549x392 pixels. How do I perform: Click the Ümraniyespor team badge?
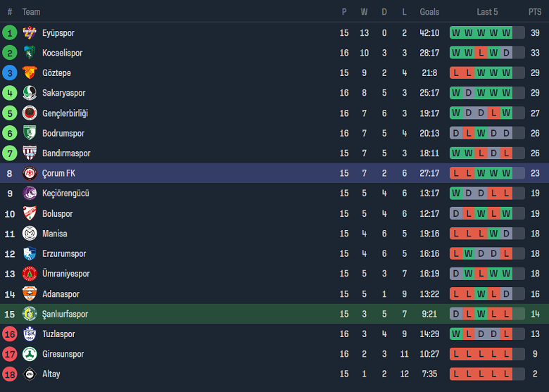click(x=30, y=274)
